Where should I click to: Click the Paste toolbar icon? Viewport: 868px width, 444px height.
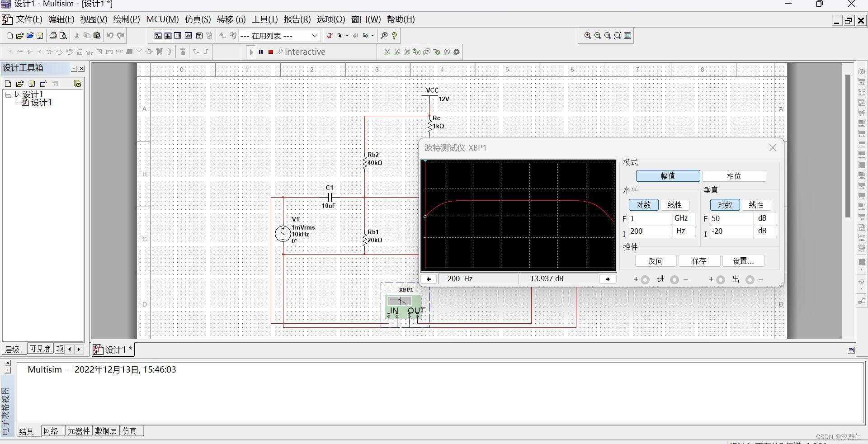click(97, 36)
